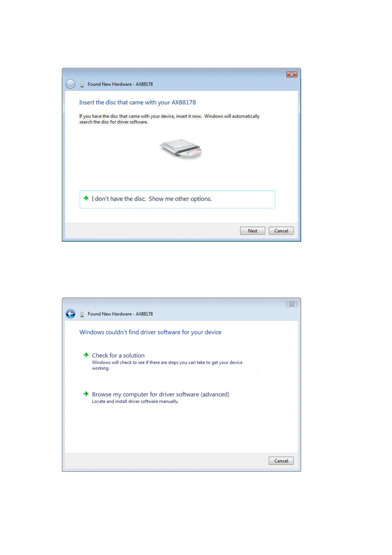Select Browse my computer for driver software (advanced)
This screenshot has width=392, height=555.
click(x=170, y=397)
